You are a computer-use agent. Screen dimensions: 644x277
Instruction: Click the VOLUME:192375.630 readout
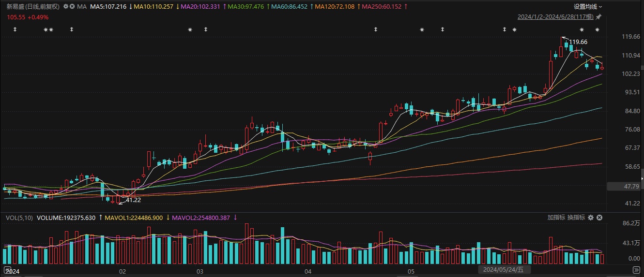66,218
